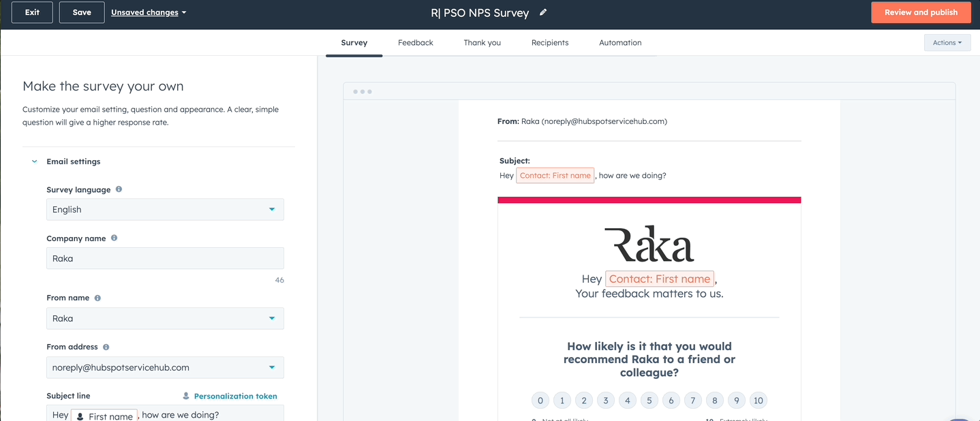
Task: Select rating 8 in the survey preview
Action: pyautogui.click(x=714, y=401)
